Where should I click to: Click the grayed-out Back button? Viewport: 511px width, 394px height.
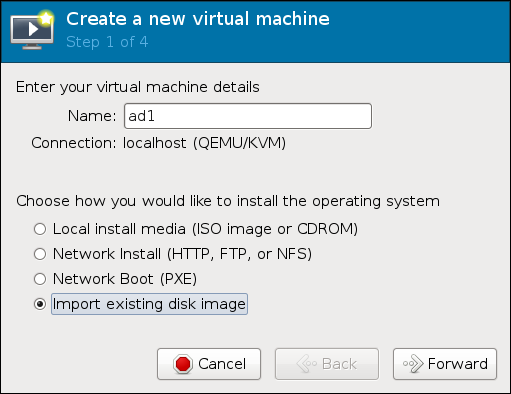click(x=327, y=364)
